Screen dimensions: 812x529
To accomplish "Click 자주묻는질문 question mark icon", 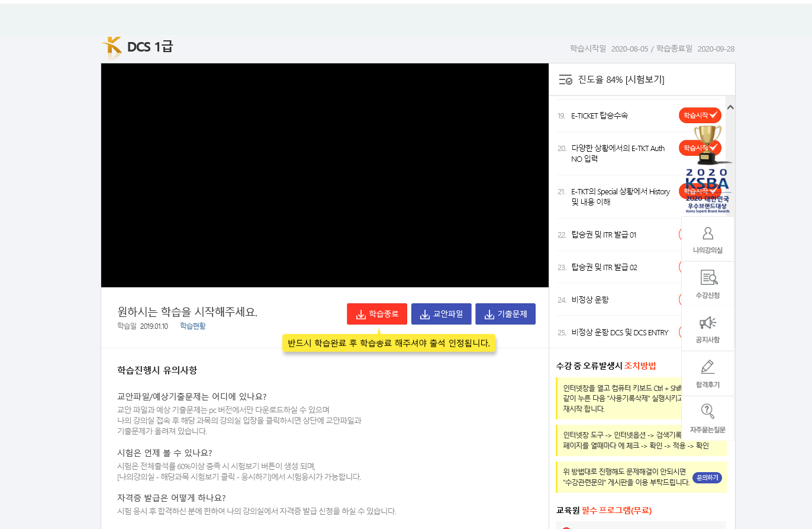I will (708, 411).
